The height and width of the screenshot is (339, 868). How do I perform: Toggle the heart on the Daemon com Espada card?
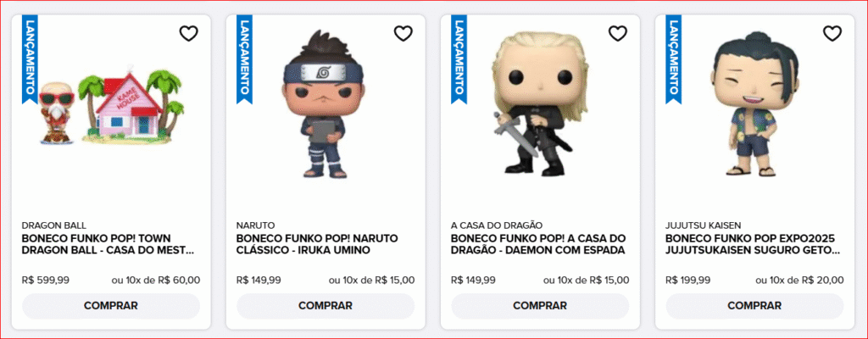618,34
